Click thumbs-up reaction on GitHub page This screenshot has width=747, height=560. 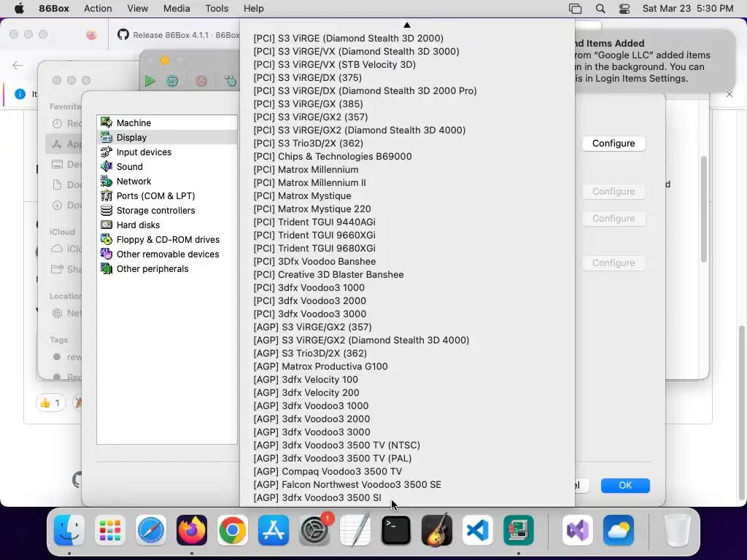pyautogui.click(x=50, y=403)
